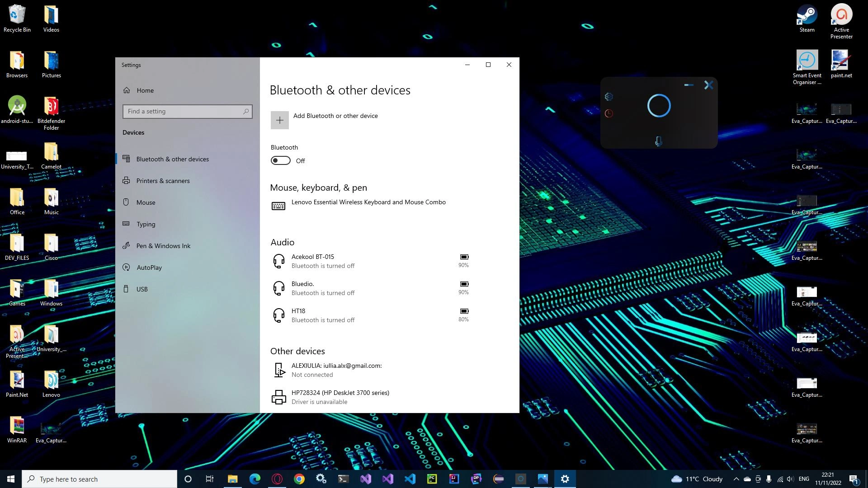Launch Visual Studio Code from the taskbar
Viewport: 868px width, 488px height.
coord(410,479)
